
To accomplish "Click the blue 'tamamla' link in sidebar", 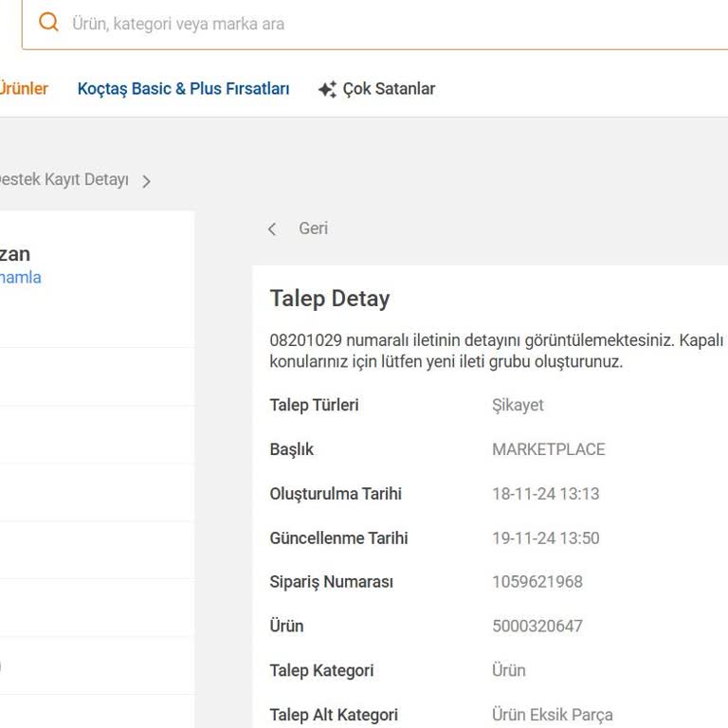I will [21, 278].
